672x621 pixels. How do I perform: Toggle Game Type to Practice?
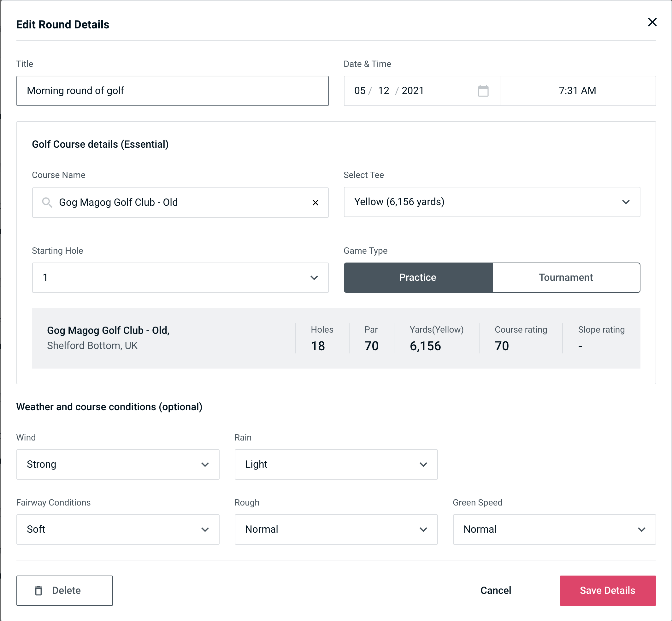point(418,277)
